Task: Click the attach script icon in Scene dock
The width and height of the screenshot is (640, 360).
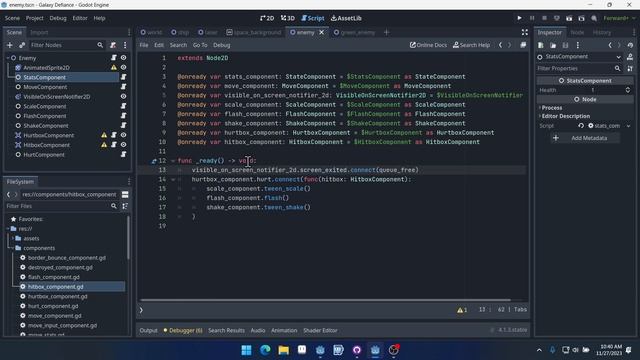Action: pyautogui.click(x=113, y=45)
